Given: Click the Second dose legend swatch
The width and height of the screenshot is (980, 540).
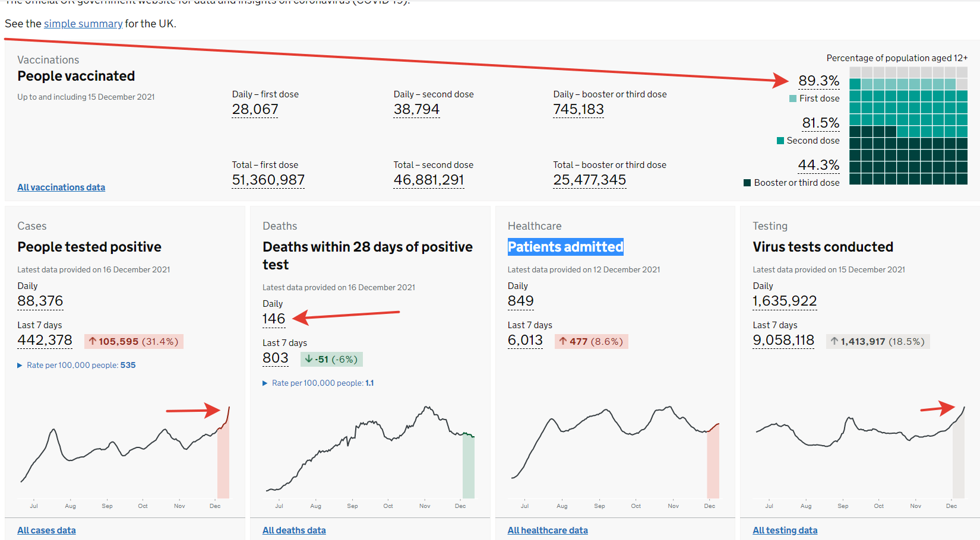Looking at the screenshot, I should coord(780,141).
